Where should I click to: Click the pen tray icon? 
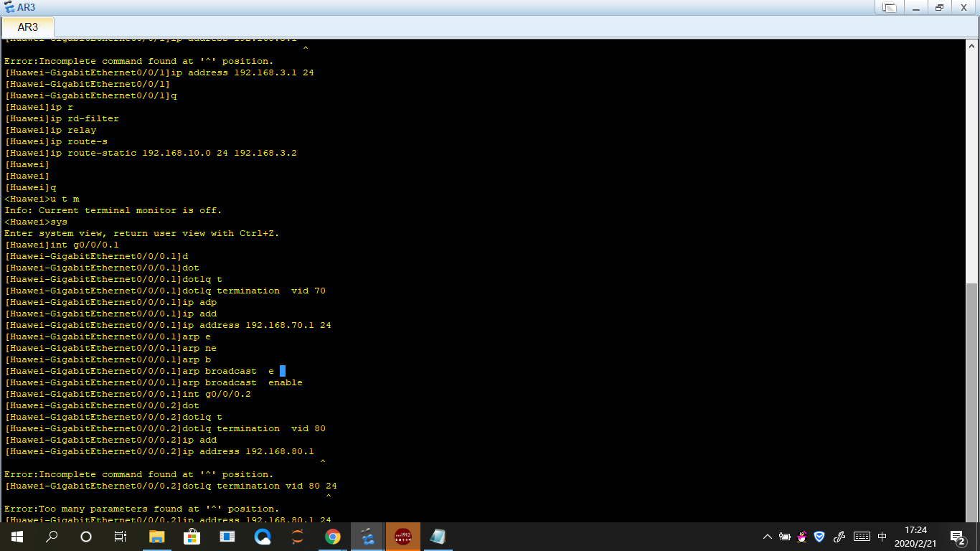point(839,537)
